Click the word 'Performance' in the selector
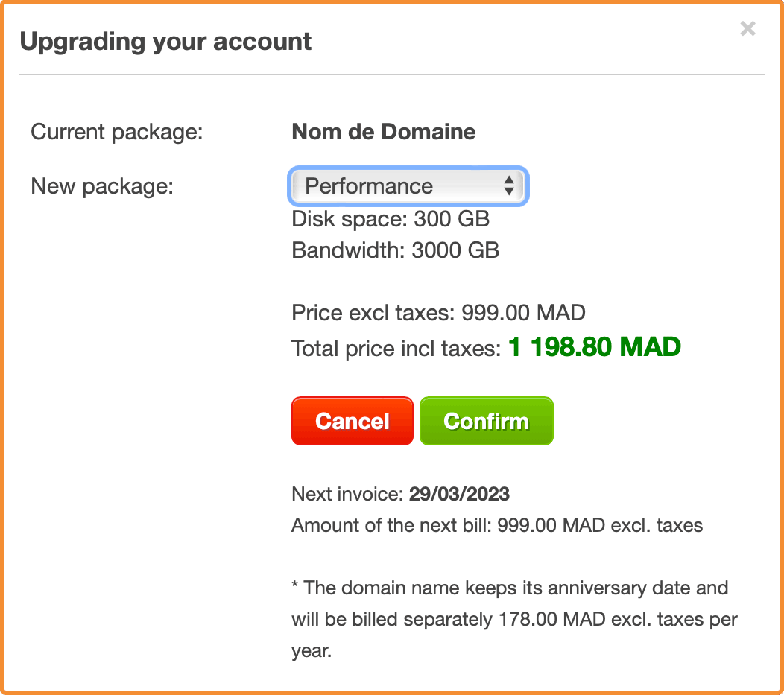Image resolution: width=784 pixels, height=695 pixels. (369, 186)
